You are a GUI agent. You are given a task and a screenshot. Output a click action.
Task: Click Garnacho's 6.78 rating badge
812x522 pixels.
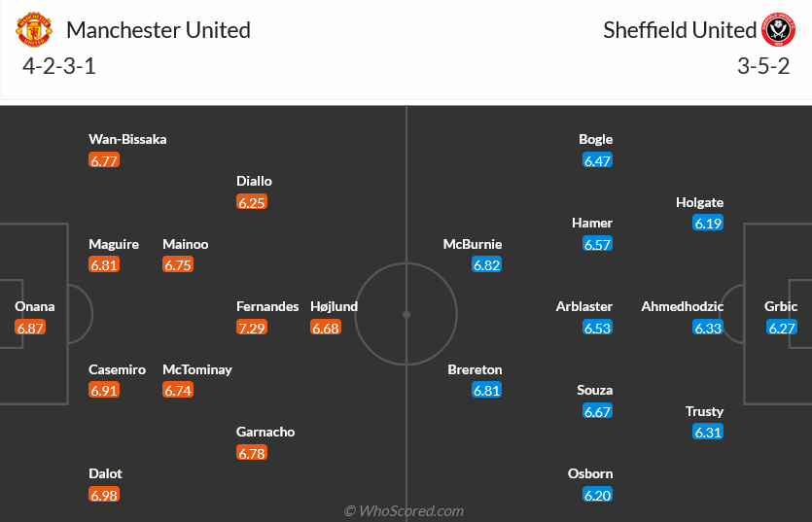click(252, 453)
